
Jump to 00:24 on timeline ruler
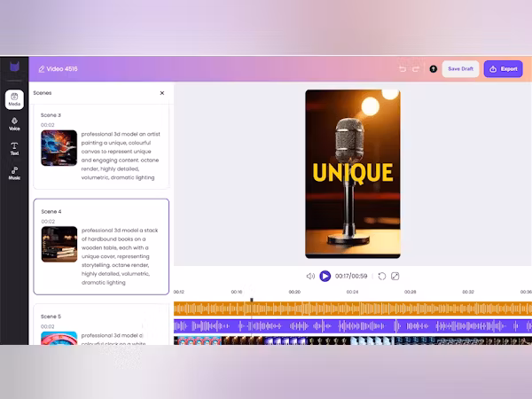[352, 292]
